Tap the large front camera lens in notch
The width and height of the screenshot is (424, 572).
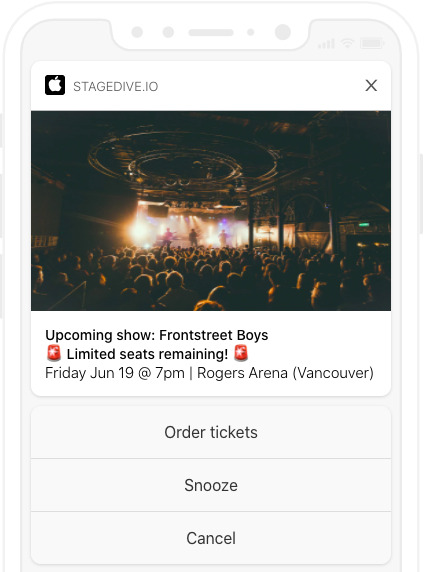point(282,32)
